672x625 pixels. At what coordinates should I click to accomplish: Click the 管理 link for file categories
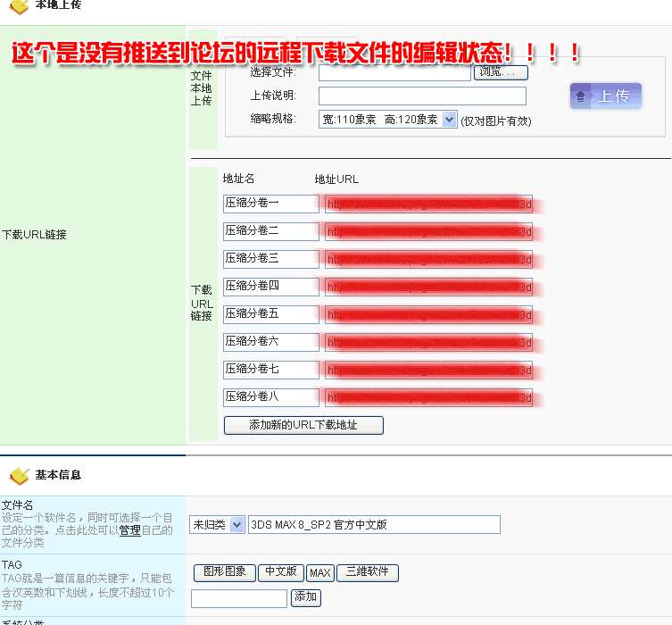click(x=130, y=530)
